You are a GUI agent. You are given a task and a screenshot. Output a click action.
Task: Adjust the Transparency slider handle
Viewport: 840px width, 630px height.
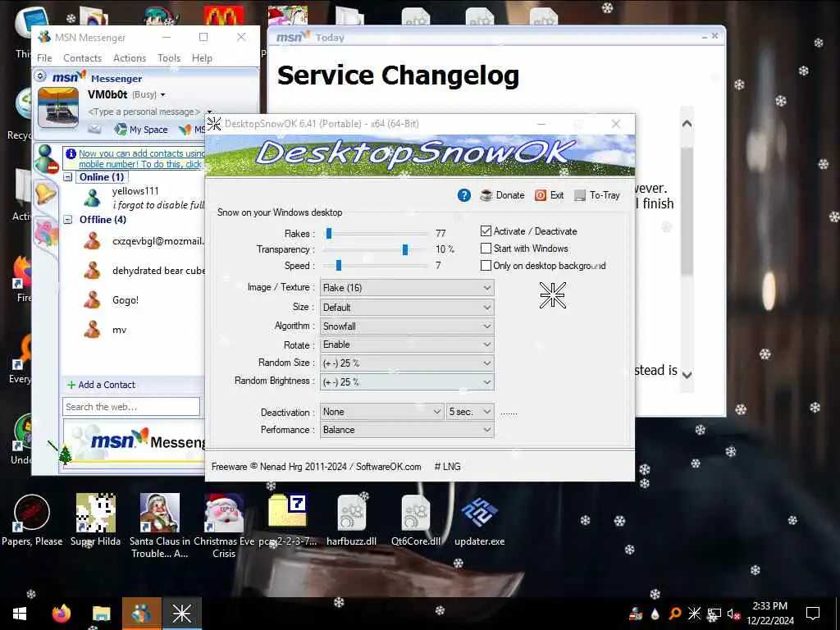(405, 249)
